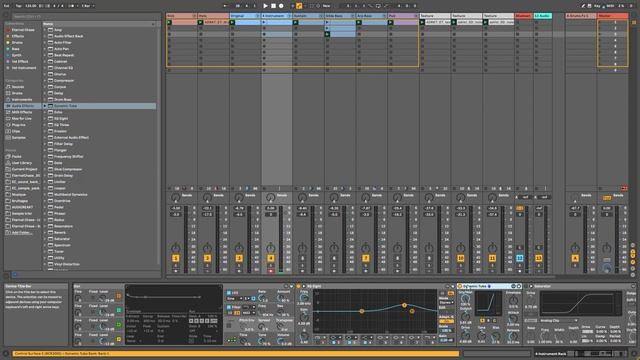The width and height of the screenshot is (640, 360).
Task: Toggle the Key map mode switch
Action: click(598, 6)
